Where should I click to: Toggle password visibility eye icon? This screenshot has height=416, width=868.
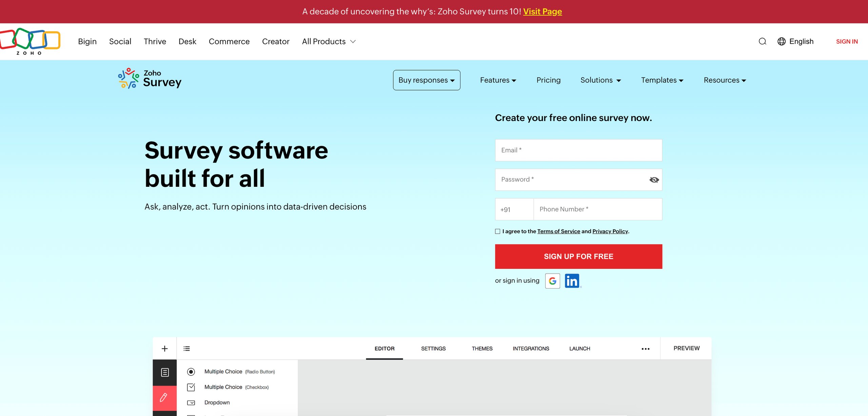tap(654, 180)
